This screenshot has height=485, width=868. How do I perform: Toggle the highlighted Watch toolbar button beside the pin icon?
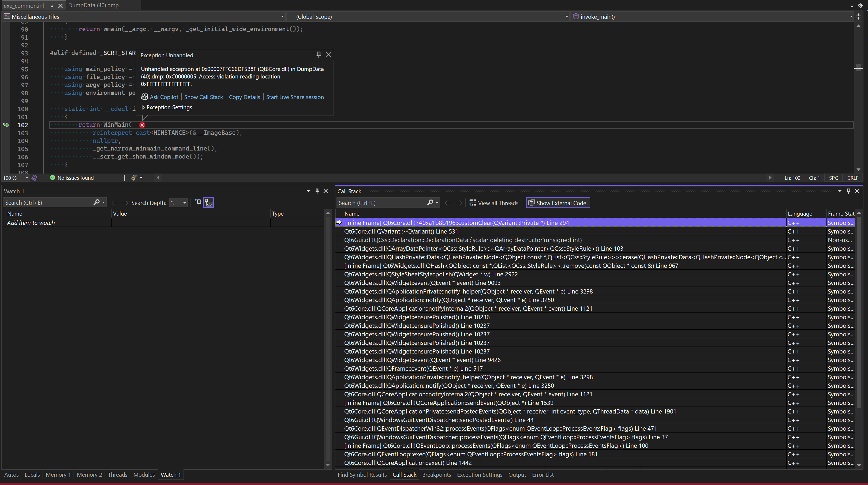point(209,203)
